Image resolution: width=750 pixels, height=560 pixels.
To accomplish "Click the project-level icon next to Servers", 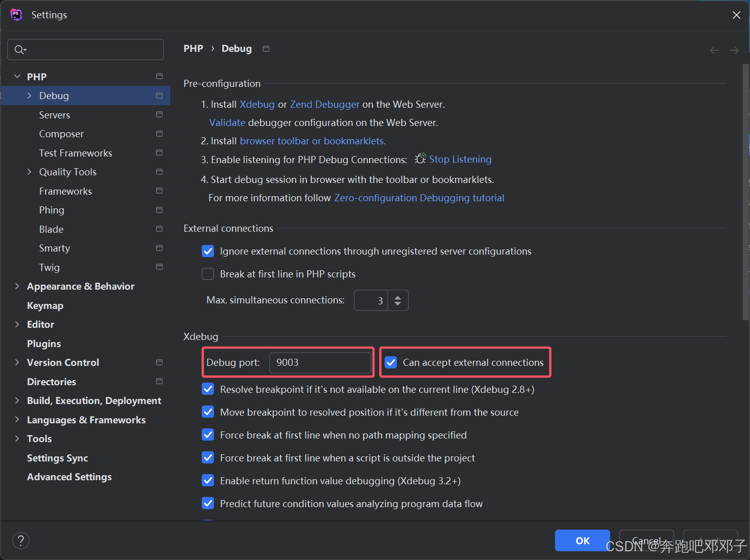I will point(159,114).
